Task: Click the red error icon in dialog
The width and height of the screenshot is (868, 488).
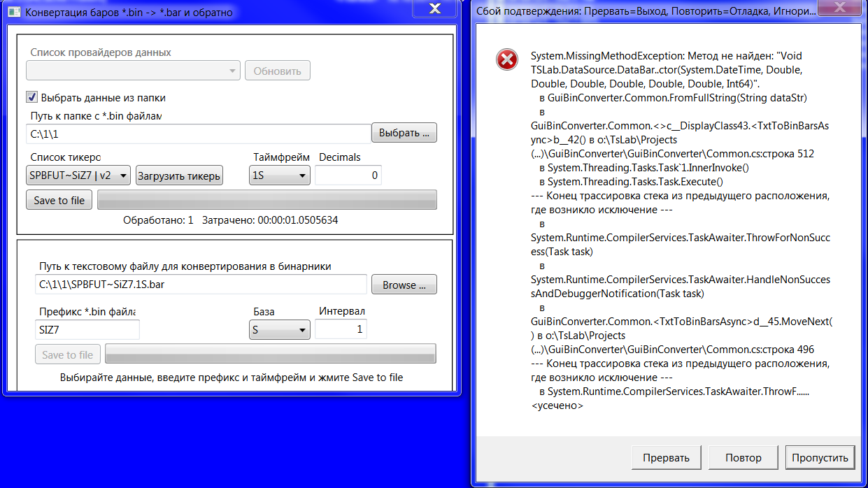Action: pos(506,60)
